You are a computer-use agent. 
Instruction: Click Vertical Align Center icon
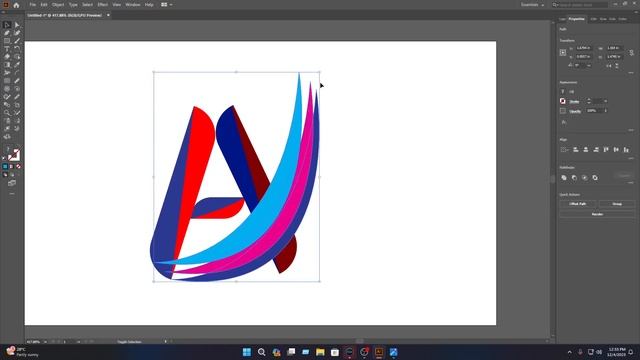616,150
